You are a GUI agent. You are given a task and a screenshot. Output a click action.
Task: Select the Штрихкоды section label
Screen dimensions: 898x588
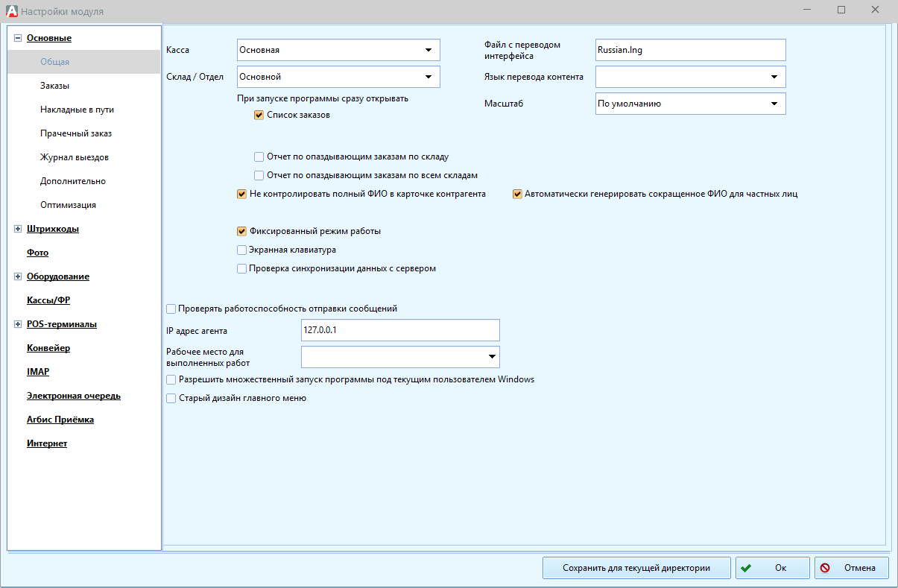click(x=53, y=229)
